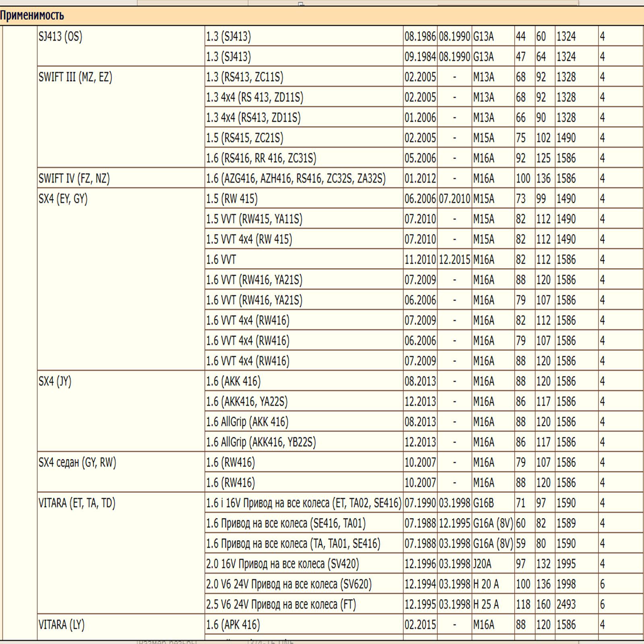This screenshot has height=644, width=644.
Task: Click the VITARA (ET, TA, TD) model cell
Action: coord(77,503)
